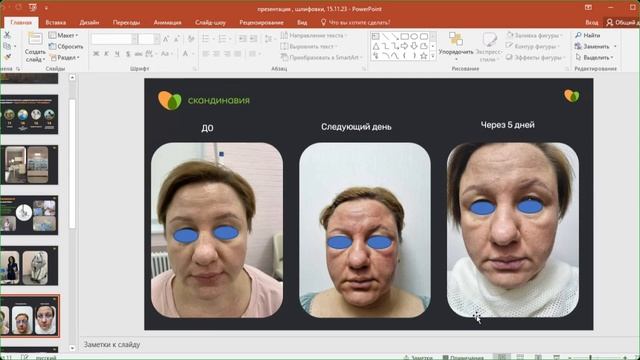Image resolution: width=640 pixels, height=360 pixels.
Task: Open the Переходы ribbon tab
Action: [127, 22]
